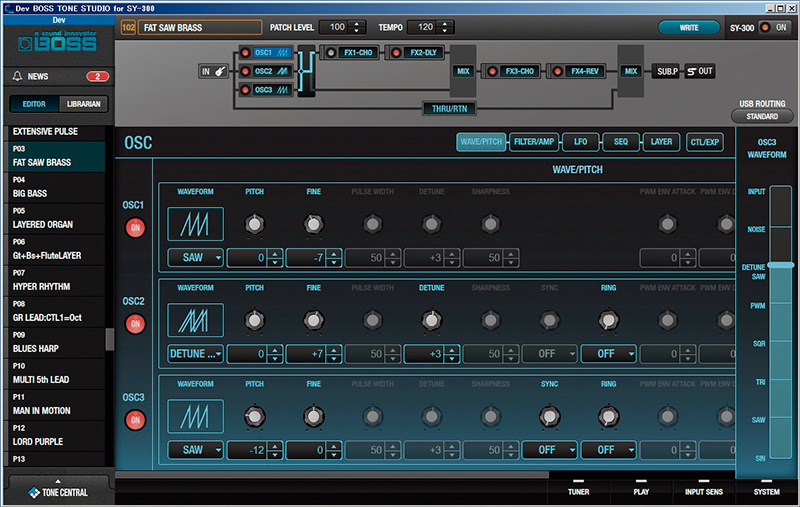Open OSC3 SYNC OFF dropdown
Viewport: 800px width, 507px height.
click(x=549, y=450)
